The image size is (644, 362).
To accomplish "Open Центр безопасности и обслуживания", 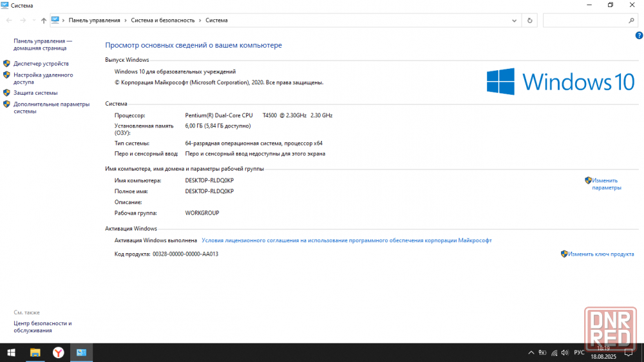I will (x=43, y=327).
